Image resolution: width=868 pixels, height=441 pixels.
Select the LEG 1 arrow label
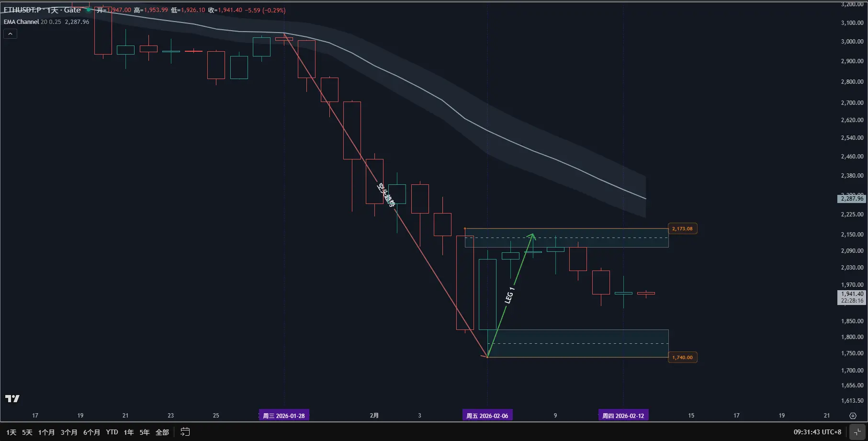pyautogui.click(x=509, y=295)
